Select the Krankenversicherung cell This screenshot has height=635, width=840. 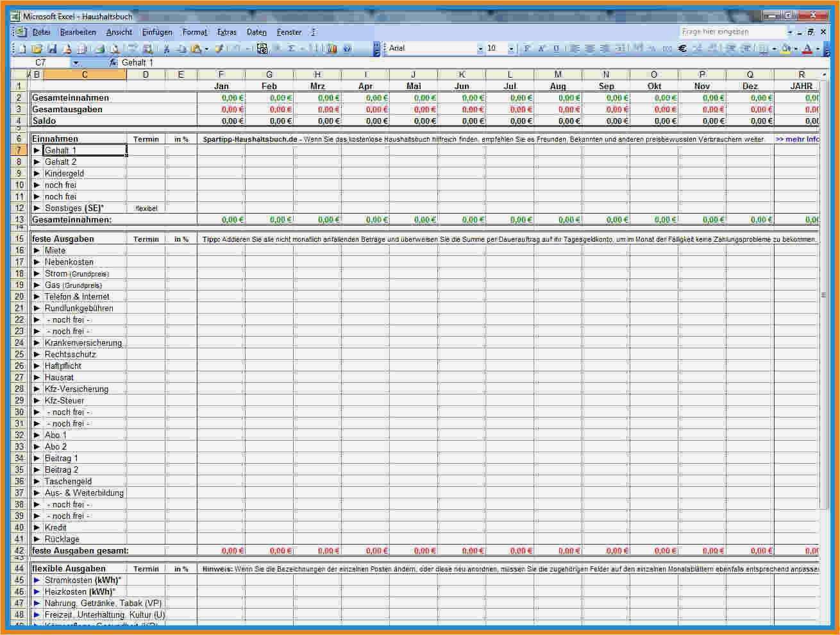click(85, 343)
